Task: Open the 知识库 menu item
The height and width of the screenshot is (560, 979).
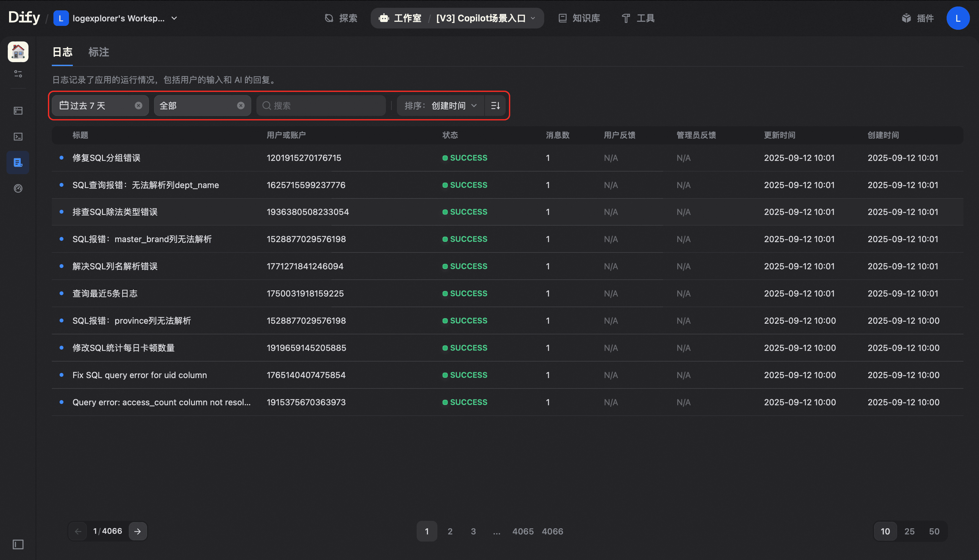Action: pos(579,18)
